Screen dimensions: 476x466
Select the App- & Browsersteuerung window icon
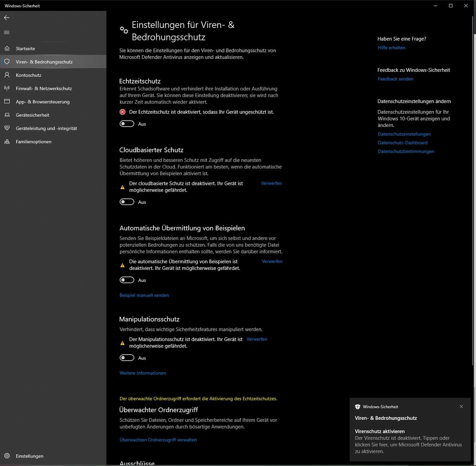(x=7, y=102)
